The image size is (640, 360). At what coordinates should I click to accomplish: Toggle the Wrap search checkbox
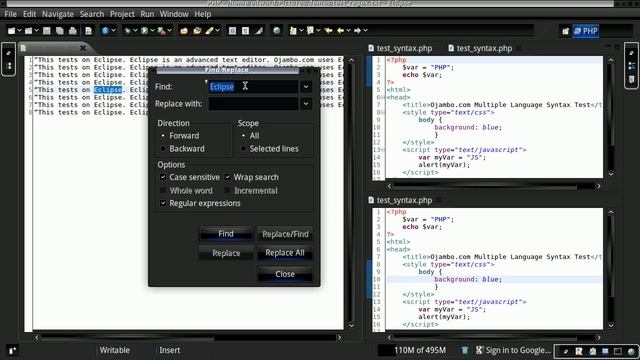[227, 177]
